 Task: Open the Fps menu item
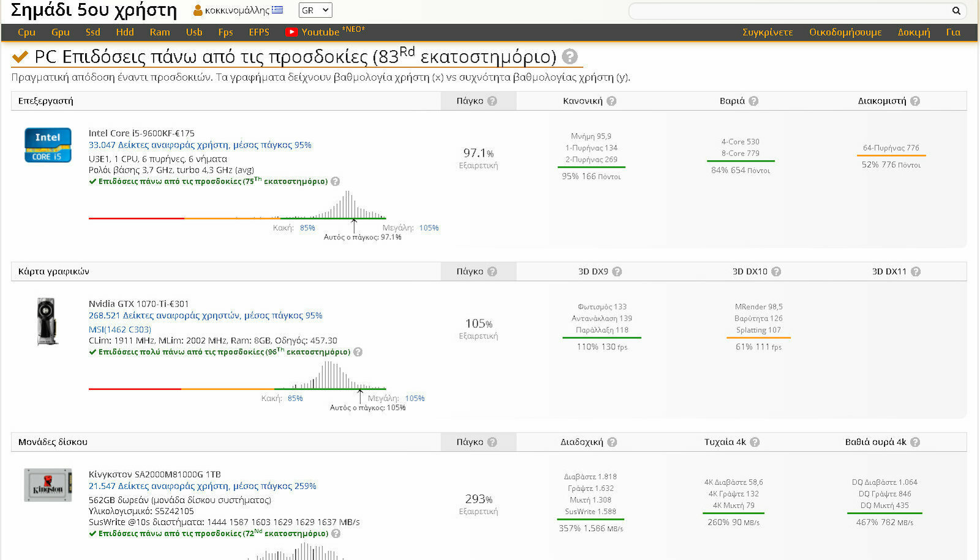[225, 32]
